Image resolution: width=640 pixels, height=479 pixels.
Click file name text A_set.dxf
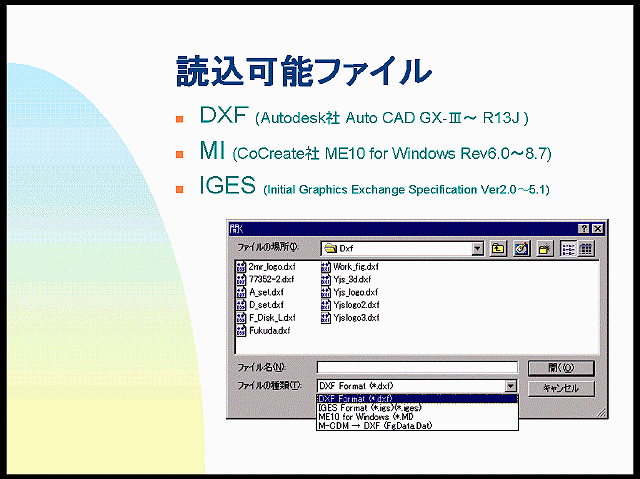point(266,292)
